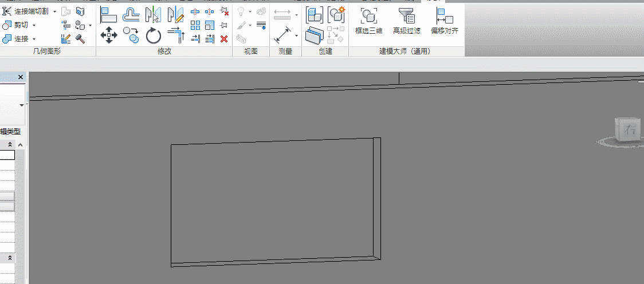This screenshot has height=284, width=644.
Task: Click the 偏移对齐 button
Action: point(445,21)
